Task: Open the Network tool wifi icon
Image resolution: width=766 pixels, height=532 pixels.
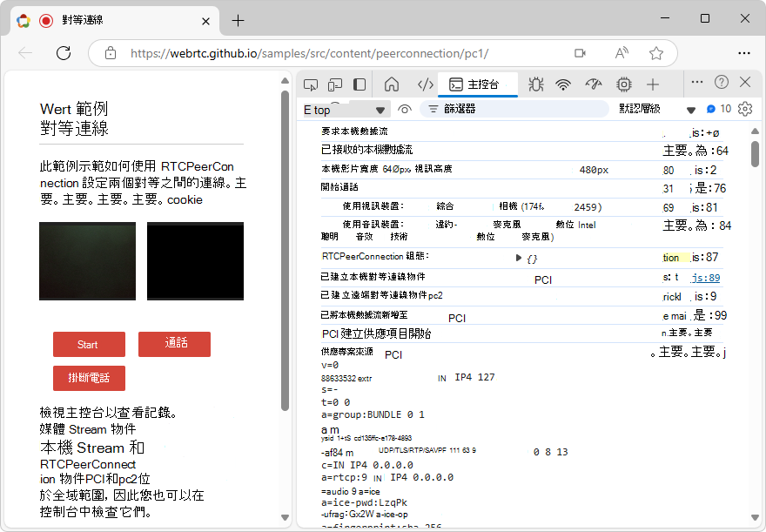Action: 563,84
